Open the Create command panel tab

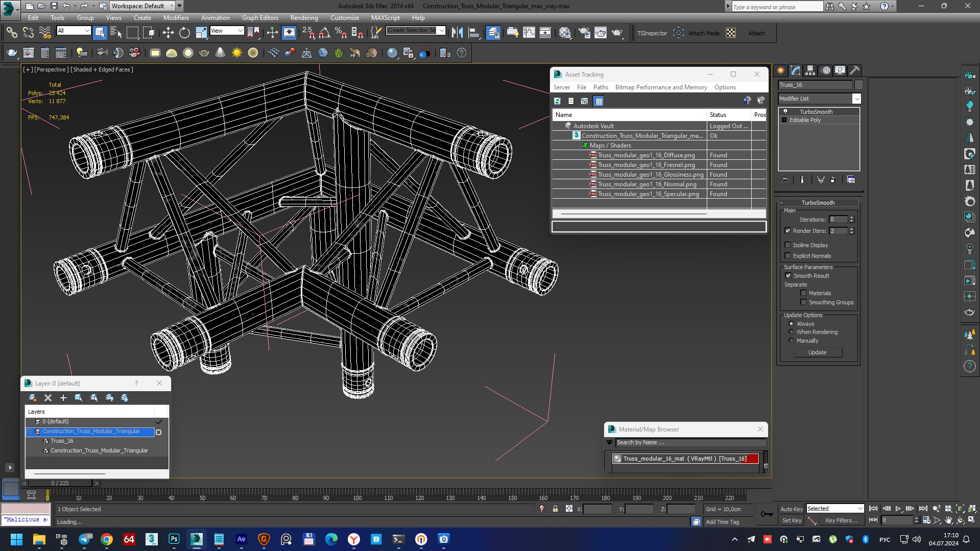pyautogui.click(x=780, y=70)
